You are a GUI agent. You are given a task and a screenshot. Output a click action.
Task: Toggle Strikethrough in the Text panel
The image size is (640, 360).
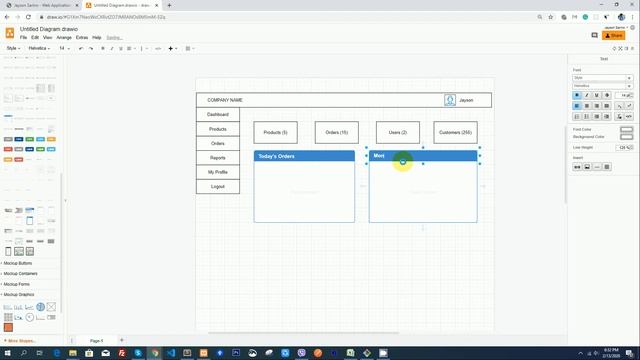pyautogui.click(x=607, y=95)
